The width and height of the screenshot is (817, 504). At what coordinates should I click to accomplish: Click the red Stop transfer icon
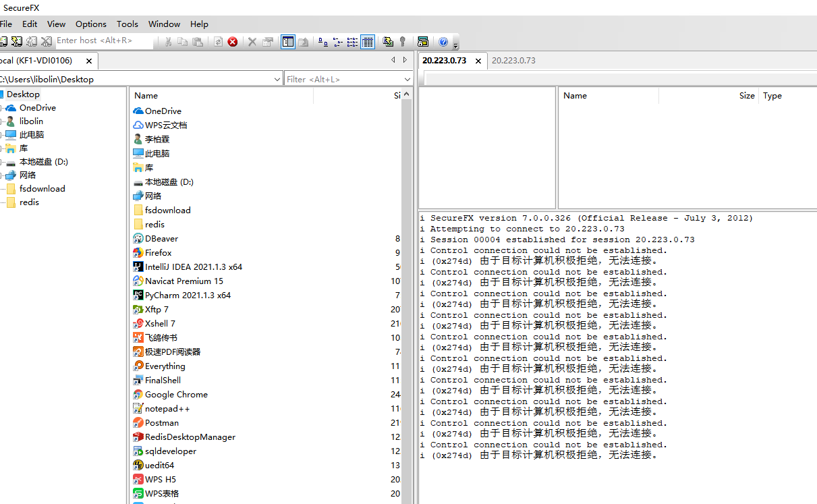coord(233,41)
